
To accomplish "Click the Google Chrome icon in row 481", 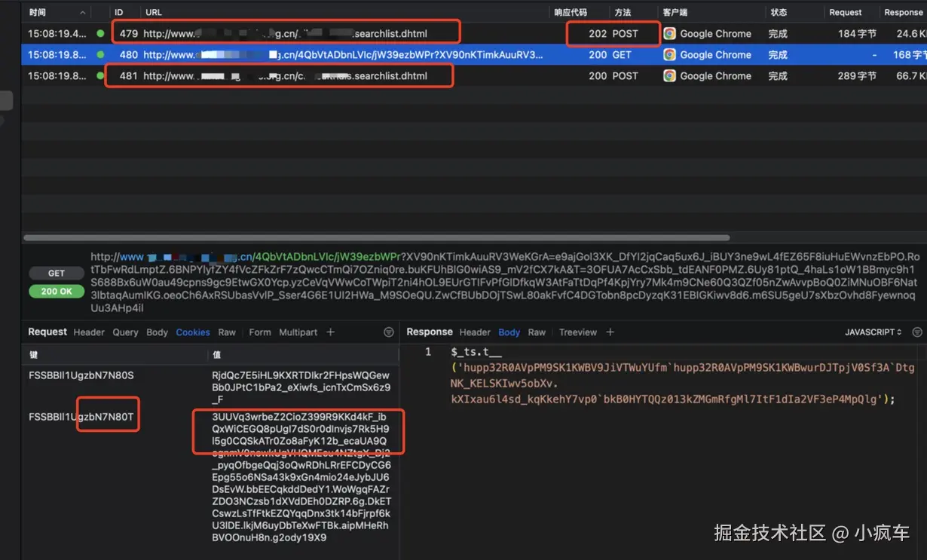I will pos(669,76).
